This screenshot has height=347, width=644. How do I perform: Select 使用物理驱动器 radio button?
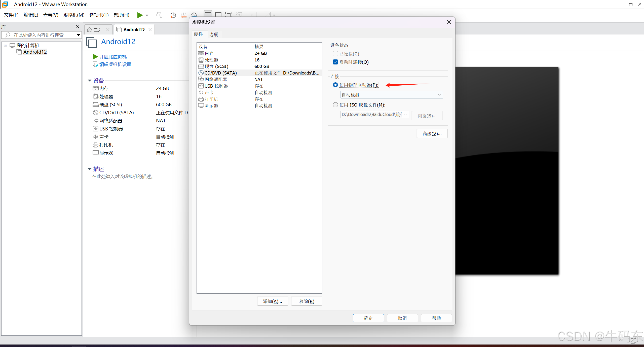pyautogui.click(x=335, y=85)
